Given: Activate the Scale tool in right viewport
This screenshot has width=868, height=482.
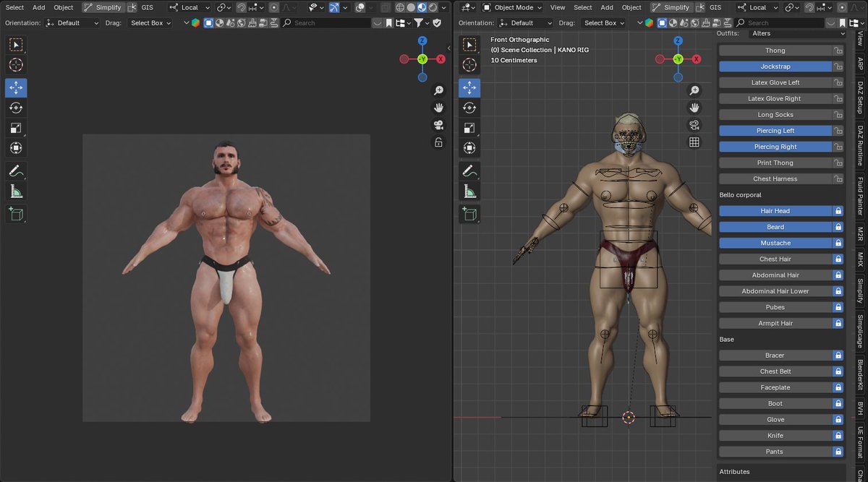Looking at the screenshot, I should 469,128.
